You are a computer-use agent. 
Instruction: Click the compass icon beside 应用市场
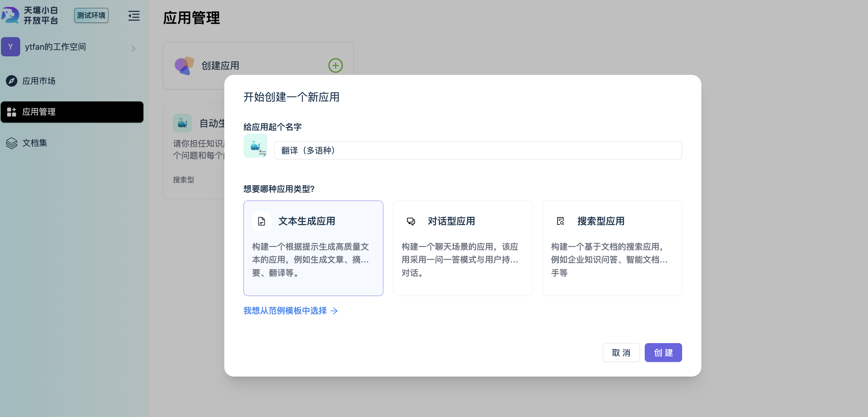[12, 81]
